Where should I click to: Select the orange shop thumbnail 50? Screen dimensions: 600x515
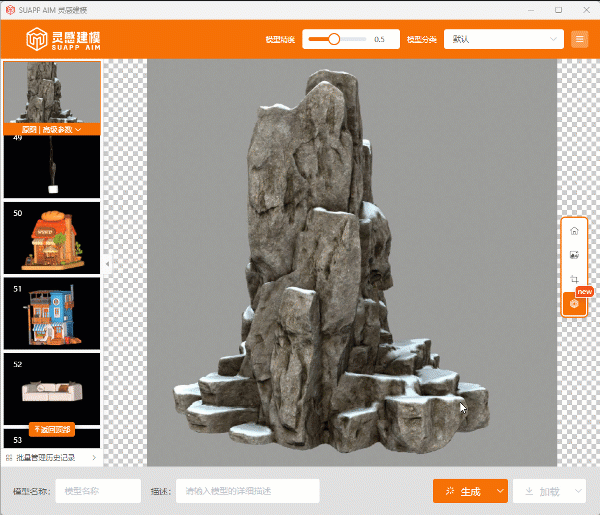tap(52, 238)
